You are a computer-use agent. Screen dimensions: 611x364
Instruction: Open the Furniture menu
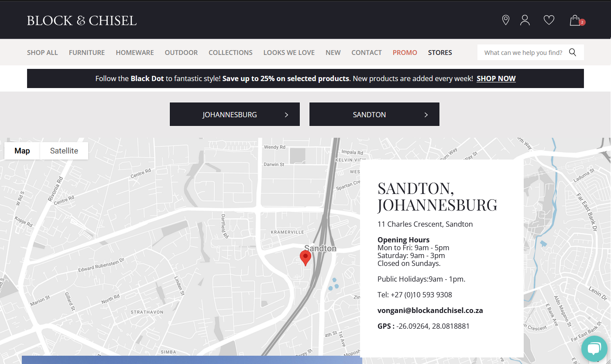pos(87,52)
